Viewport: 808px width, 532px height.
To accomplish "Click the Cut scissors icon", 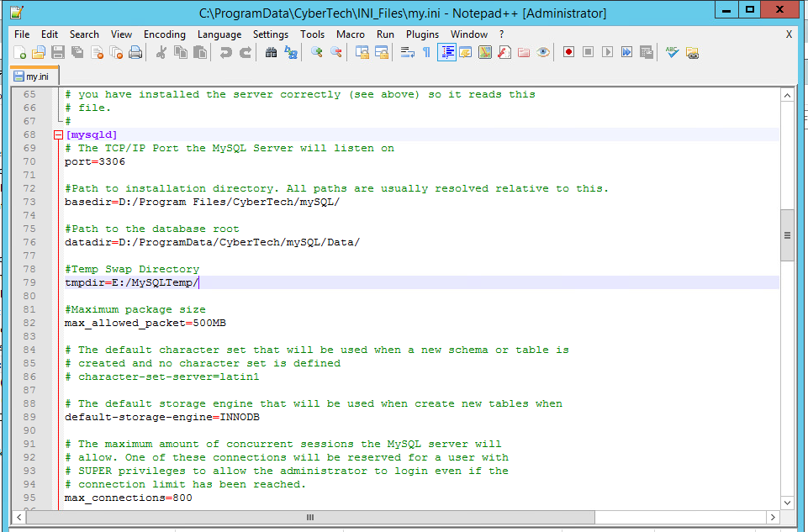I will (161, 52).
